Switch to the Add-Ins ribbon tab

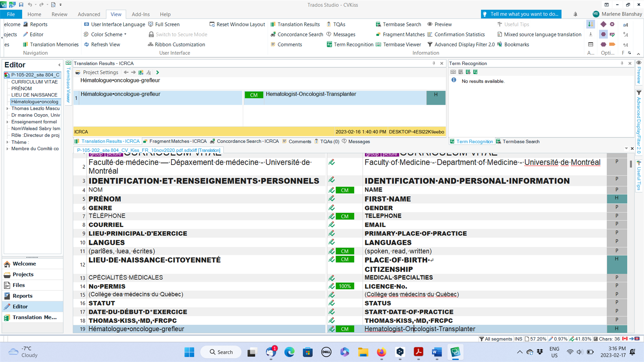click(x=141, y=14)
